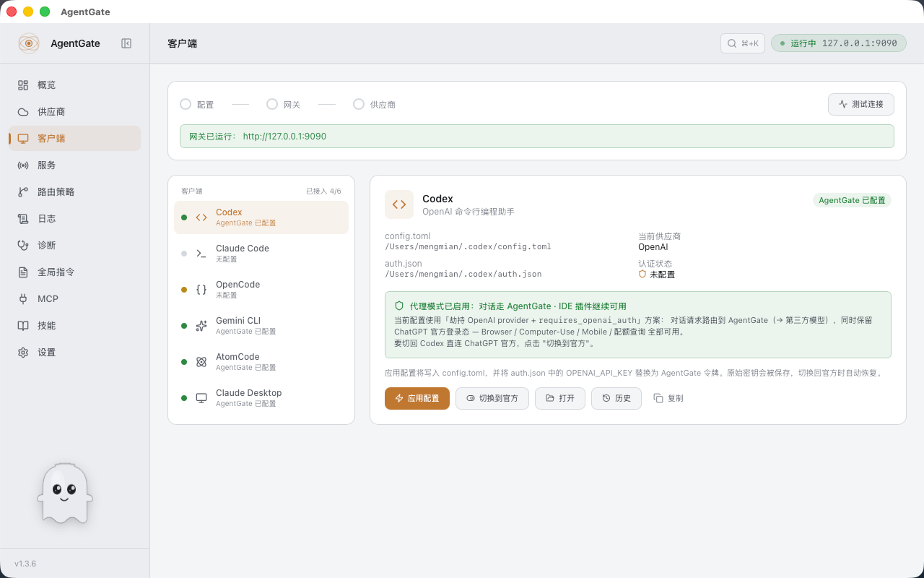Open 服务 services page
Image resolution: width=924 pixels, height=578 pixels.
(74, 165)
